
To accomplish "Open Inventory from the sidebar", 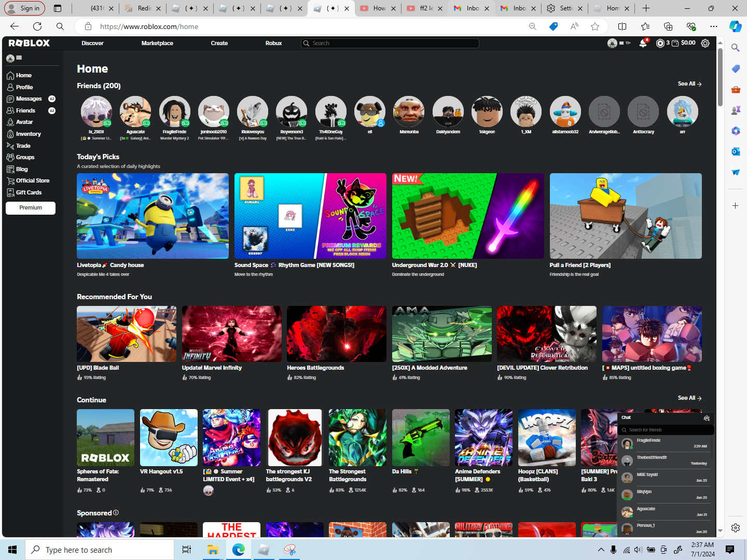I will click(29, 134).
